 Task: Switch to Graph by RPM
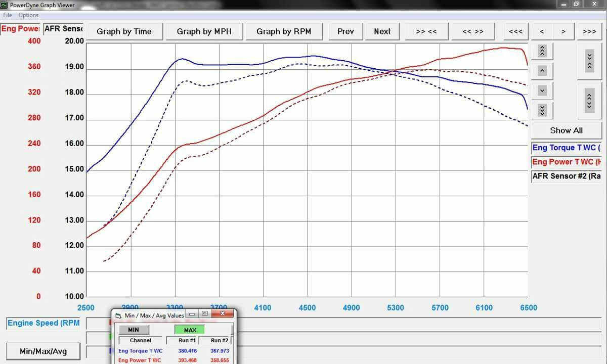[283, 31]
